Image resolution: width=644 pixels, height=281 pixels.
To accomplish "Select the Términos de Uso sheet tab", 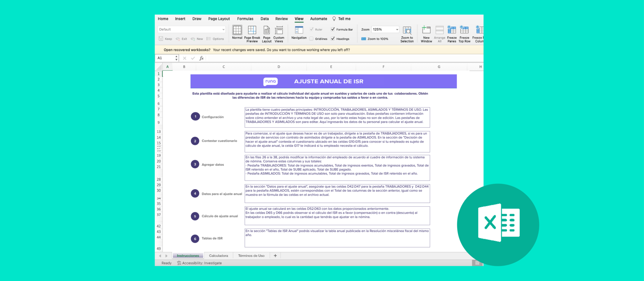I will pos(251,256).
